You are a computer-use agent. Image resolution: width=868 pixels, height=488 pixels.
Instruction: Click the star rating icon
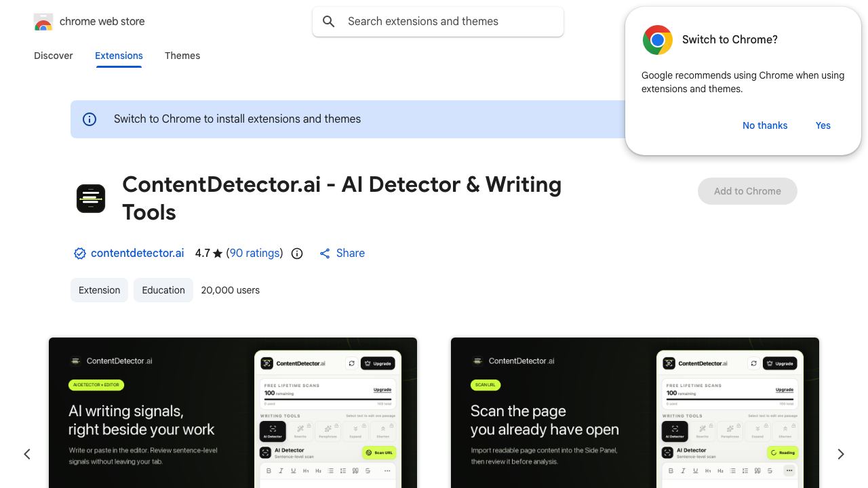click(x=218, y=253)
